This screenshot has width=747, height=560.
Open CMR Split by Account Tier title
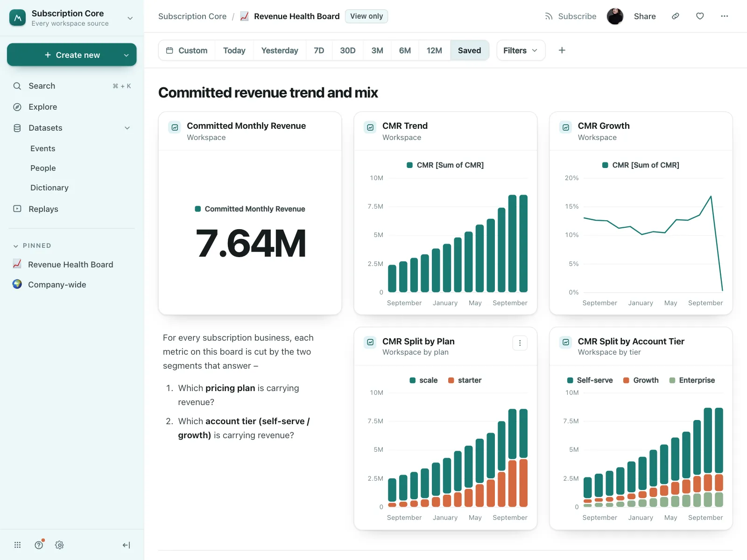631,342
